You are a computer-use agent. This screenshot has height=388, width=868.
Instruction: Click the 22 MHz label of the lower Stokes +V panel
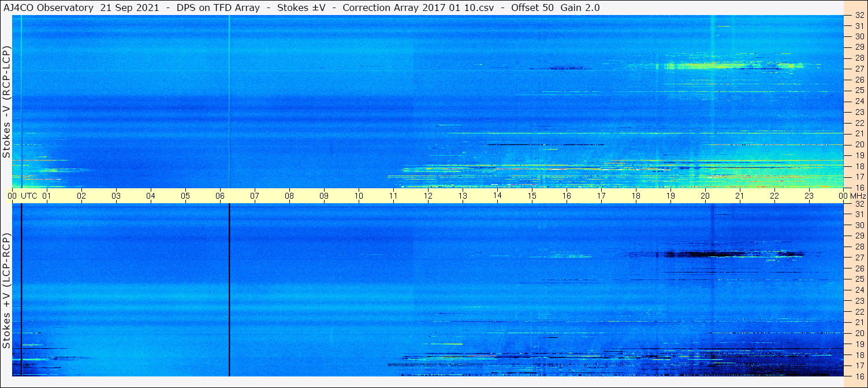coord(859,311)
